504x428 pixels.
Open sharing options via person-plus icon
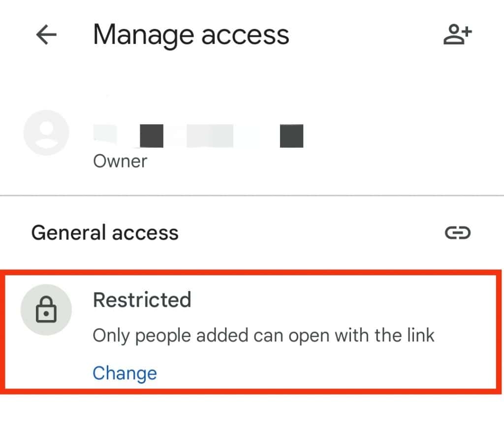pyautogui.click(x=457, y=33)
